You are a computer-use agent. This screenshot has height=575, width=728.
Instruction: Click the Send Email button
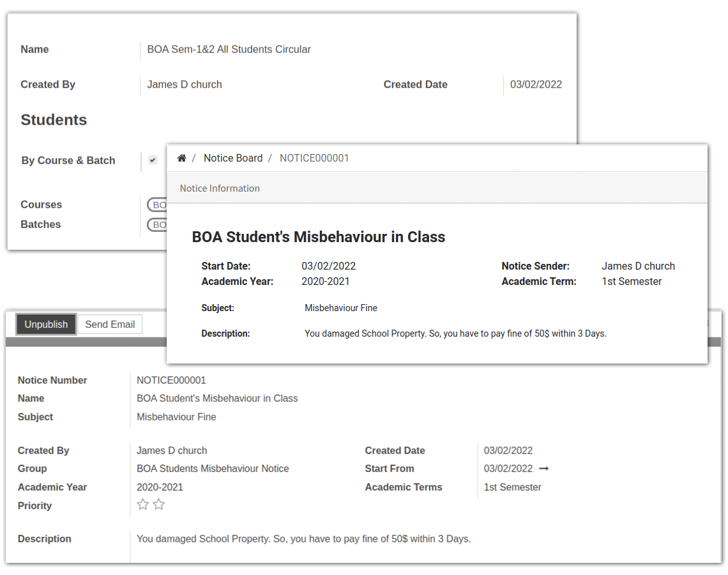pyautogui.click(x=110, y=325)
